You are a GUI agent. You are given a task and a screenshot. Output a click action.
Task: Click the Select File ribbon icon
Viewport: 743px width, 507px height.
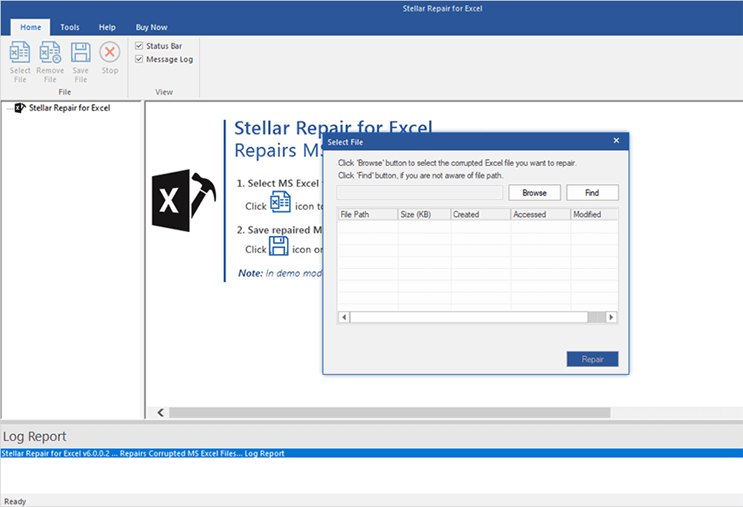click(x=20, y=57)
